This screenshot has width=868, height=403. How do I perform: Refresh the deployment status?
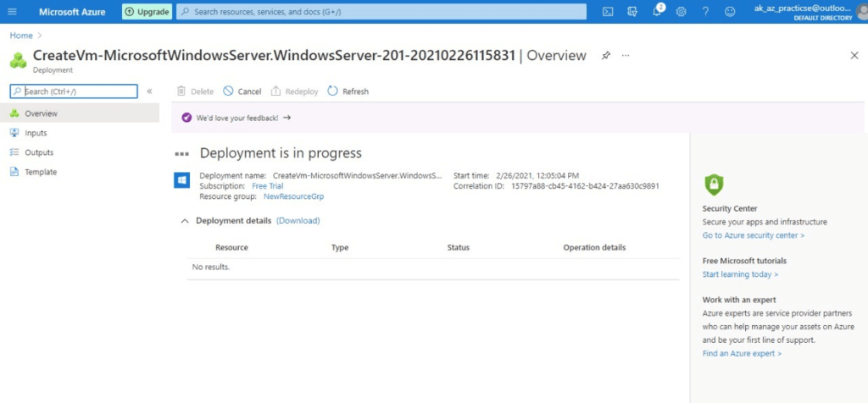tap(348, 91)
